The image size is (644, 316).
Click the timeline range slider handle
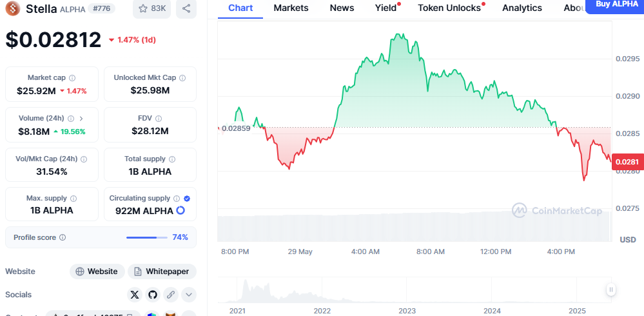point(610,290)
